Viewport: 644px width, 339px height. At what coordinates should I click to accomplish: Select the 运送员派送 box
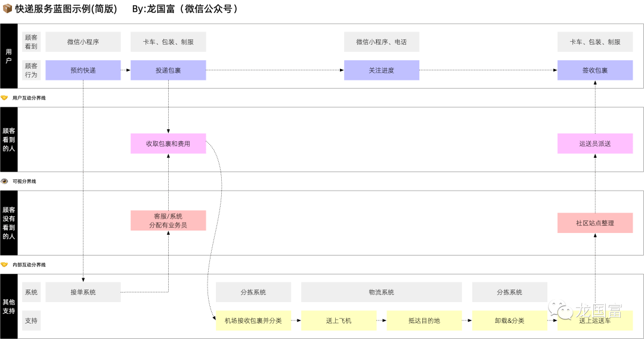(595, 144)
